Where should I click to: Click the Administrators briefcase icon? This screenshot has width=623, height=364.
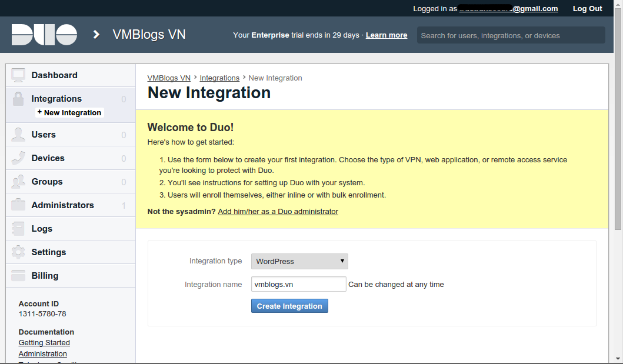point(18,205)
